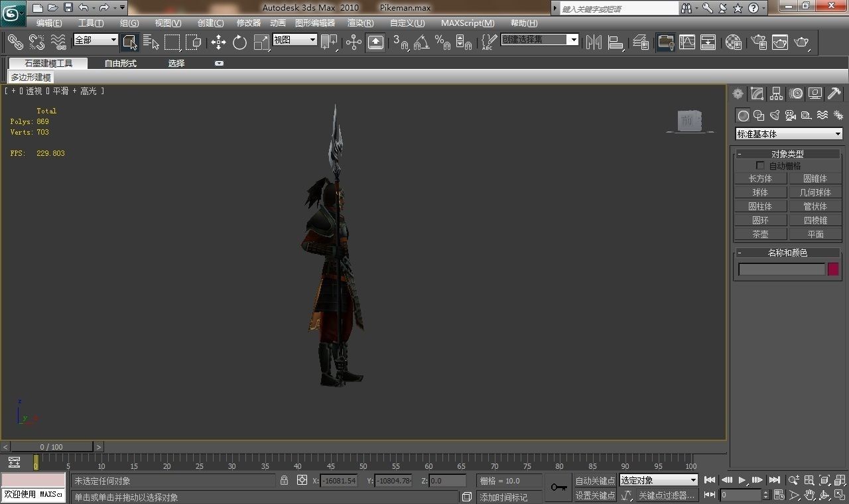The image size is (849, 504).
Task: Open the 编辑(E) menu
Action: [x=49, y=23]
